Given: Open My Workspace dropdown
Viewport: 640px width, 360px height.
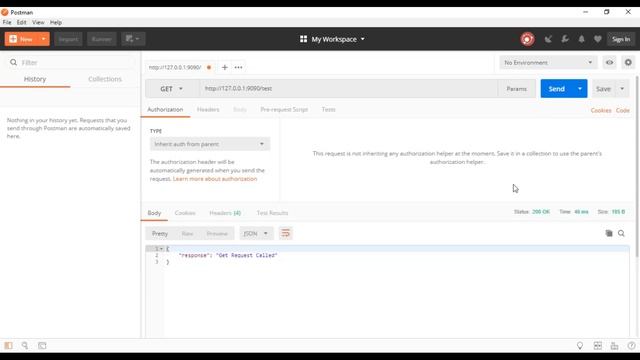Looking at the screenshot, I should (332, 39).
